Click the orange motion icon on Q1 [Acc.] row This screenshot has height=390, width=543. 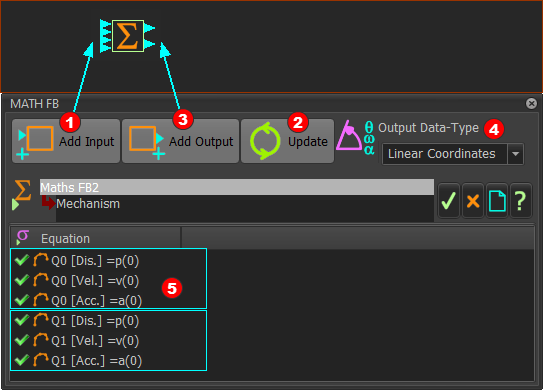coord(41,360)
